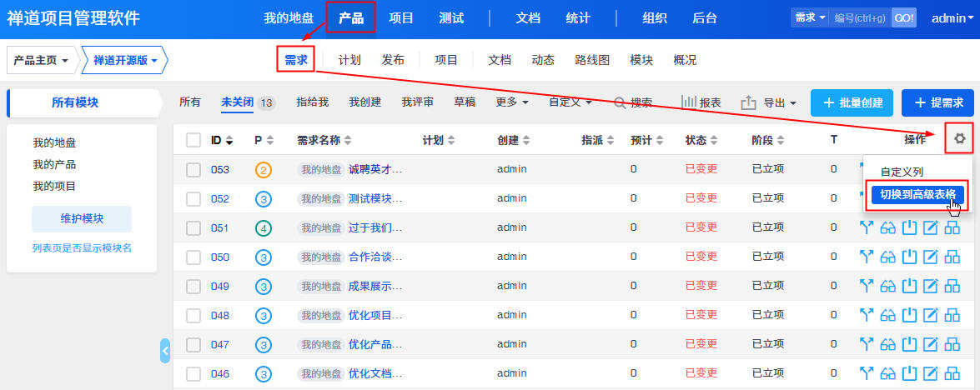Open the admin user menu
The image size is (980, 390).
tap(952, 18)
